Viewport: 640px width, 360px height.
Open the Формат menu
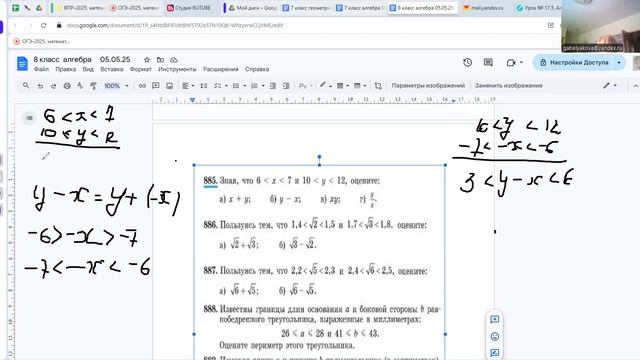point(140,69)
